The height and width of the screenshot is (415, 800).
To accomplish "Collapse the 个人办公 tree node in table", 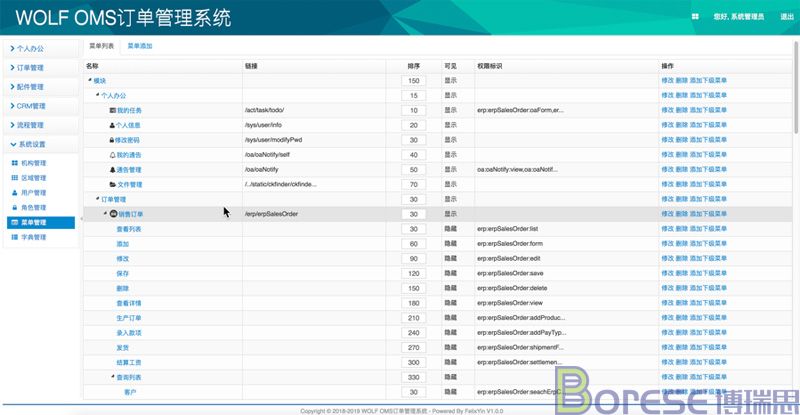I will pos(97,95).
